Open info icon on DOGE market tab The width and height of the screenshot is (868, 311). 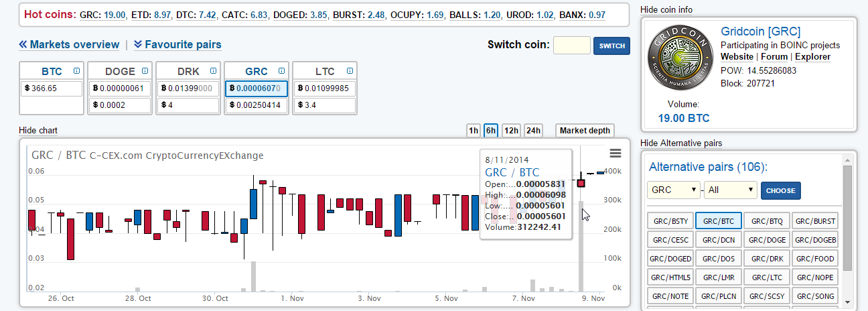pos(145,70)
